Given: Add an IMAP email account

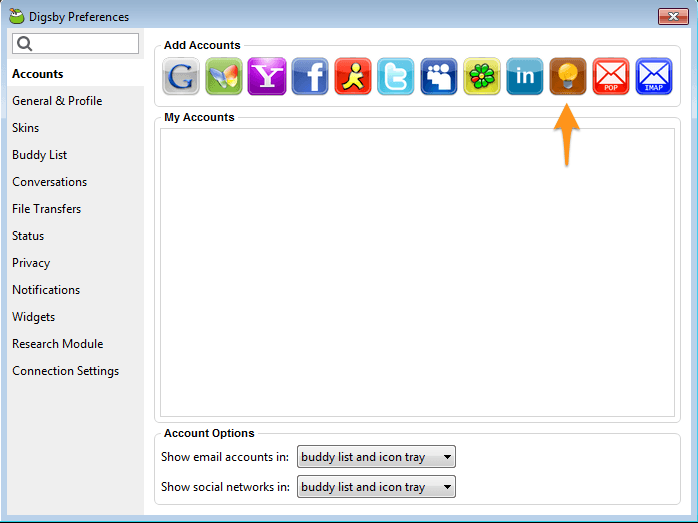Looking at the screenshot, I should pos(654,76).
